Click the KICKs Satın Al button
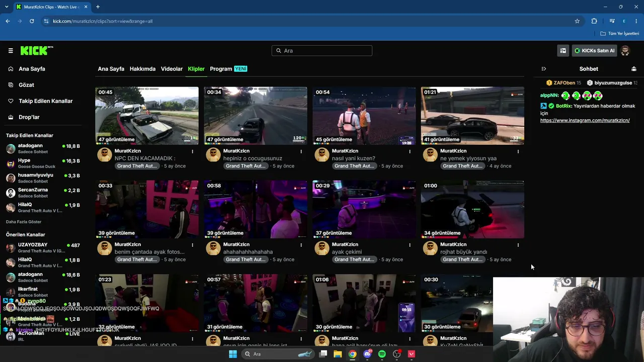 tap(594, 51)
